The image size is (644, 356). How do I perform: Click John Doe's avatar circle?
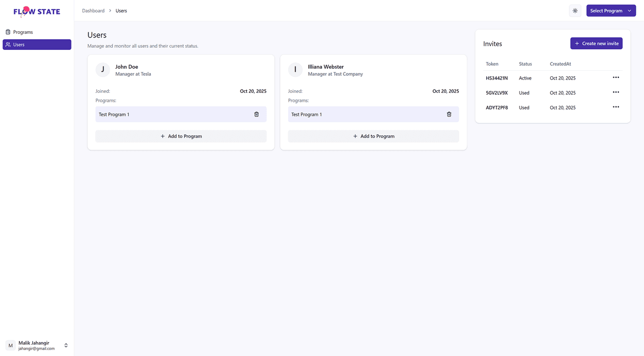point(103,70)
